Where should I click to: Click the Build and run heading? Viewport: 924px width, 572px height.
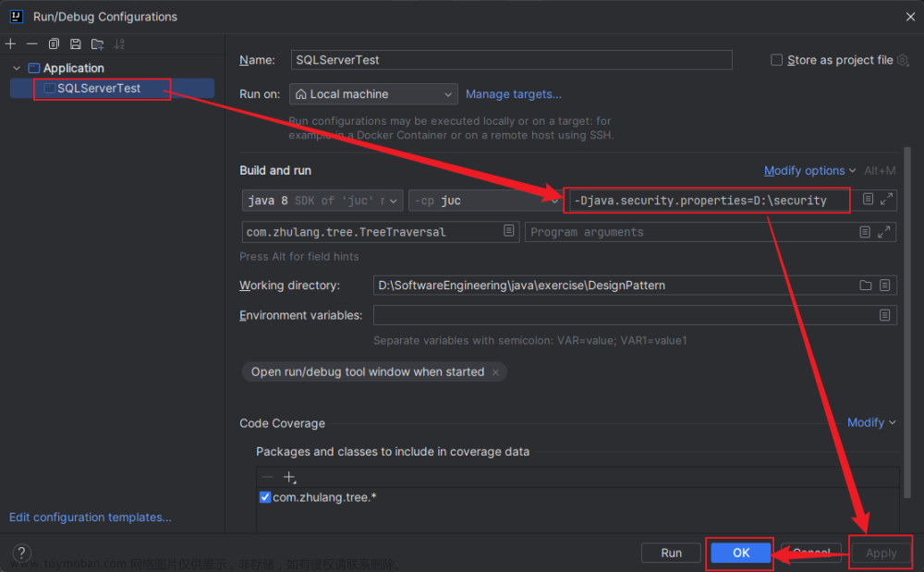tap(275, 171)
